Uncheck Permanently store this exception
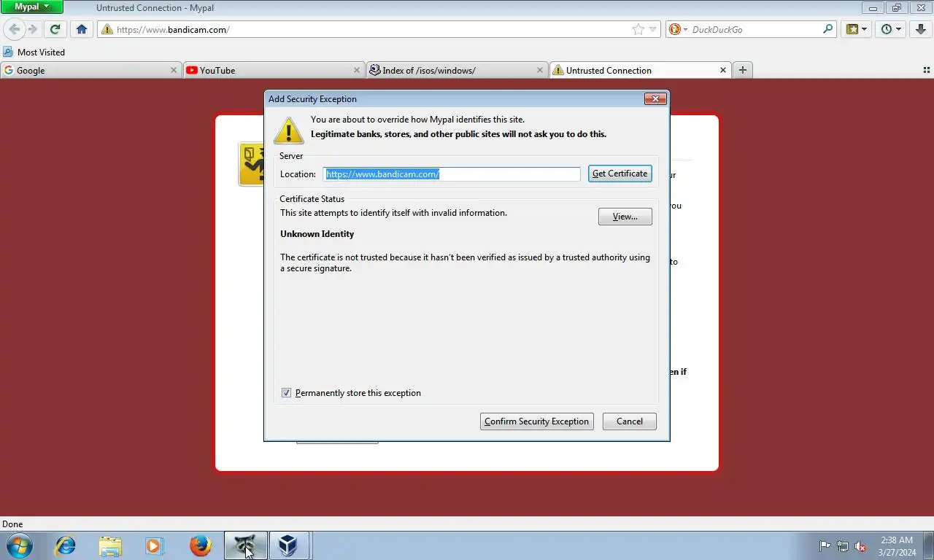This screenshot has height=560, width=934. [x=286, y=393]
